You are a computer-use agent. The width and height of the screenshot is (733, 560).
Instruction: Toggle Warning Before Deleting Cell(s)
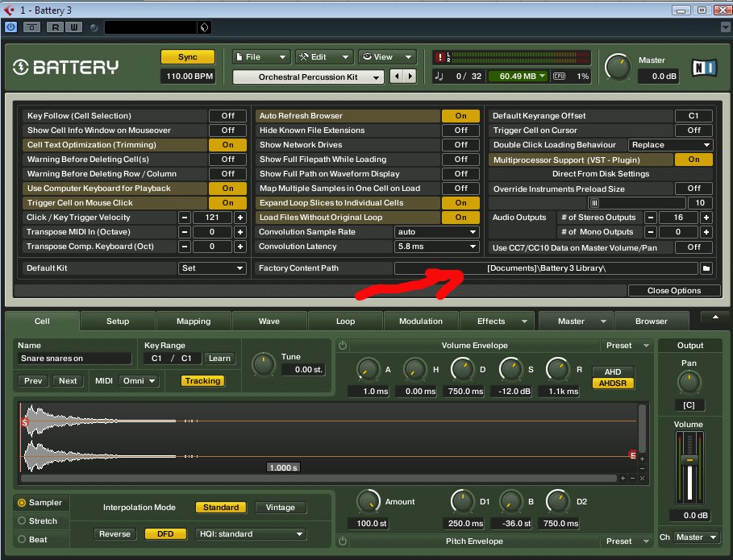[227, 160]
